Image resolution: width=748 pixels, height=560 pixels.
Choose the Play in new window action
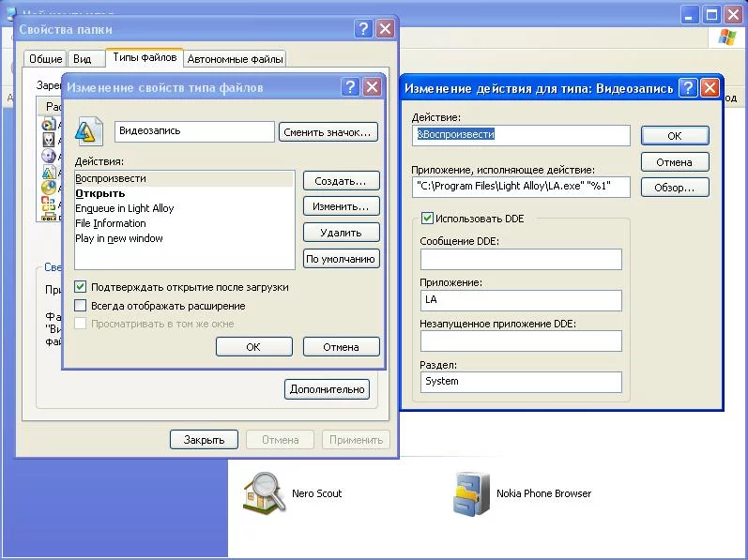pyautogui.click(x=119, y=238)
